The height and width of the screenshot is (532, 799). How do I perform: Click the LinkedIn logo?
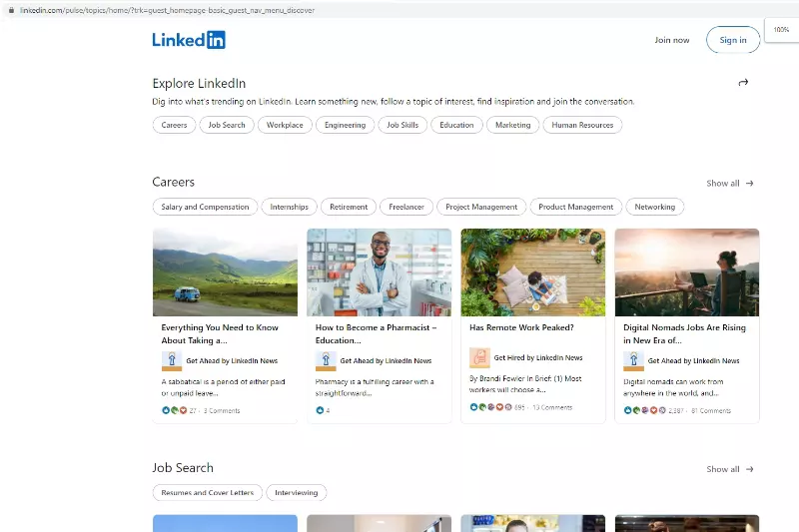pyautogui.click(x=189, y=40)
